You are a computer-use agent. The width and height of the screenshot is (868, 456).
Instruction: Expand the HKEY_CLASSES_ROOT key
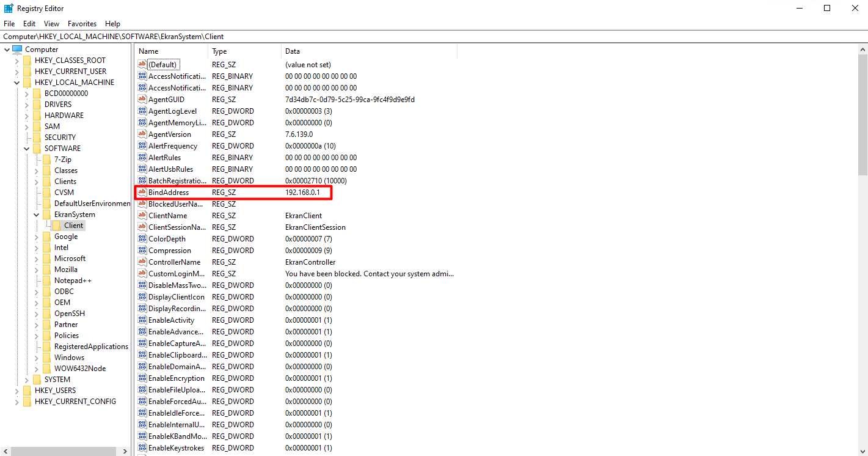pyautogui.click(x=16, y=60)
